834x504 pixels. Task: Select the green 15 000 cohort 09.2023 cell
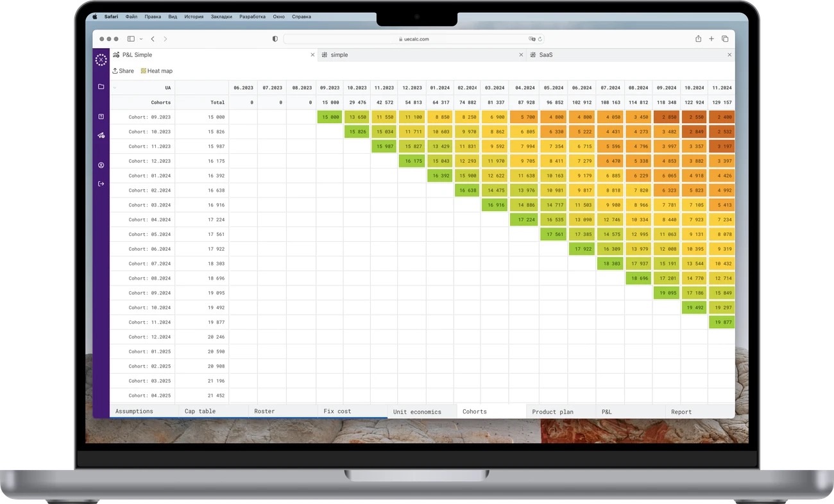(330, 117)
